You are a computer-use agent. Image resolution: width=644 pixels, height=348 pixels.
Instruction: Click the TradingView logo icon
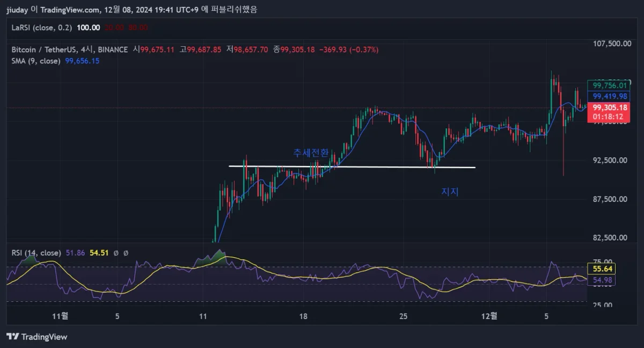click(x=13, y=337)
